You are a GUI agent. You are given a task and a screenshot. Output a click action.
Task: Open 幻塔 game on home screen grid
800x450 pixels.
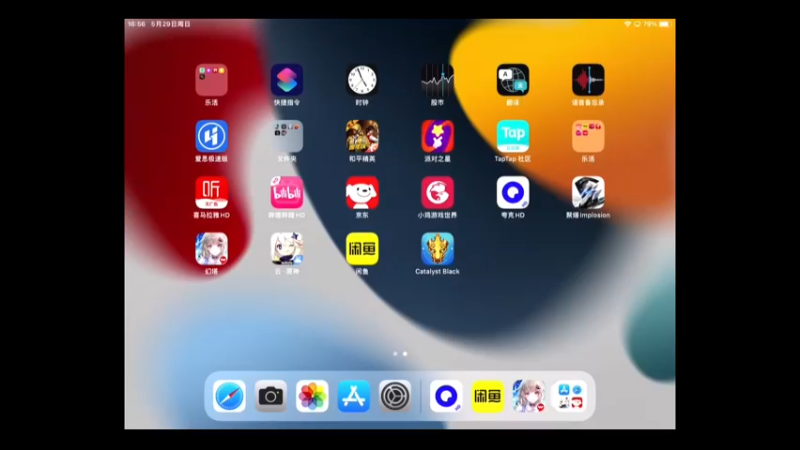(x=211, y=249)
